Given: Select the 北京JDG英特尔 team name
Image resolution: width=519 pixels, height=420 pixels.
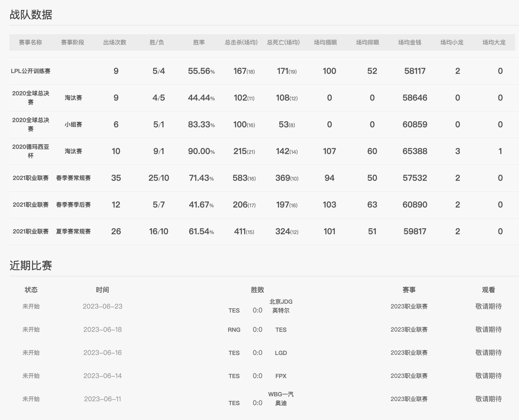Looking at the screenshot, I should click(281, 306).
